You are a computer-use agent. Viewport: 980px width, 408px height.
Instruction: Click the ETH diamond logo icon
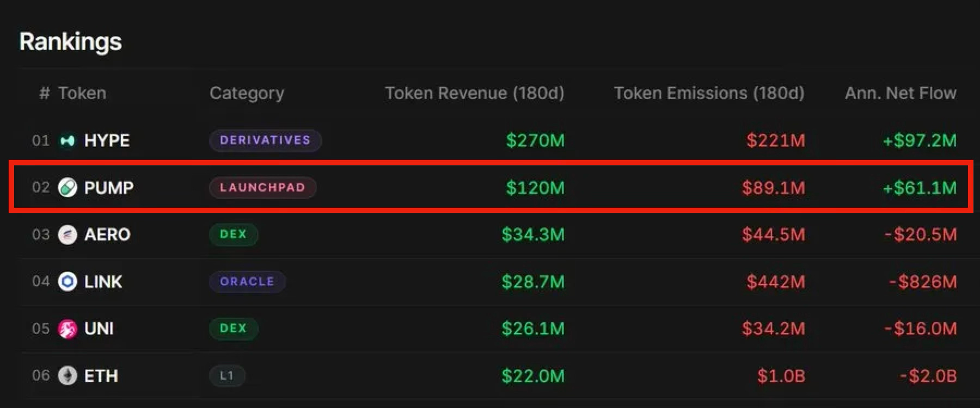(x=68, y=376)
